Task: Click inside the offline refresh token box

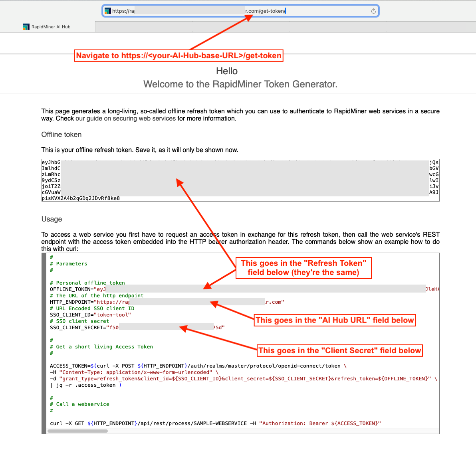Action: point(240,180)
